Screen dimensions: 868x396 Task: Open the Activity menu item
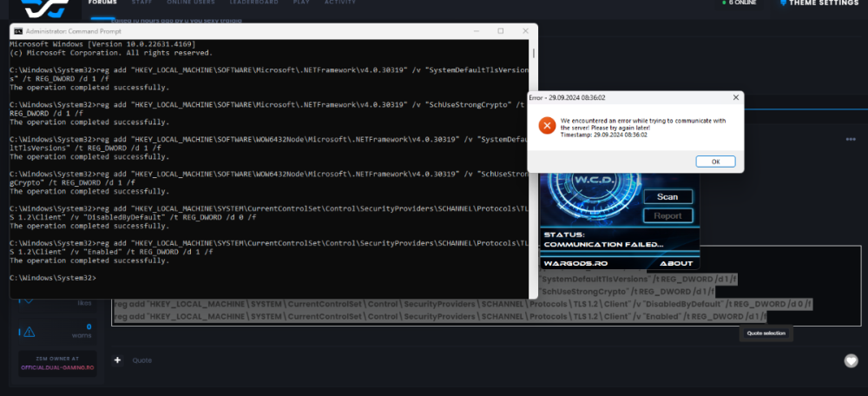339,3
